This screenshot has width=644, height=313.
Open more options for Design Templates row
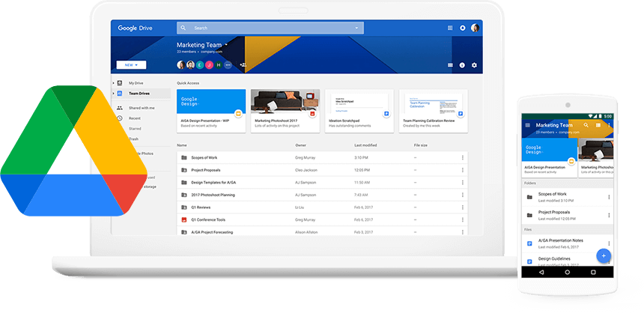463,183
